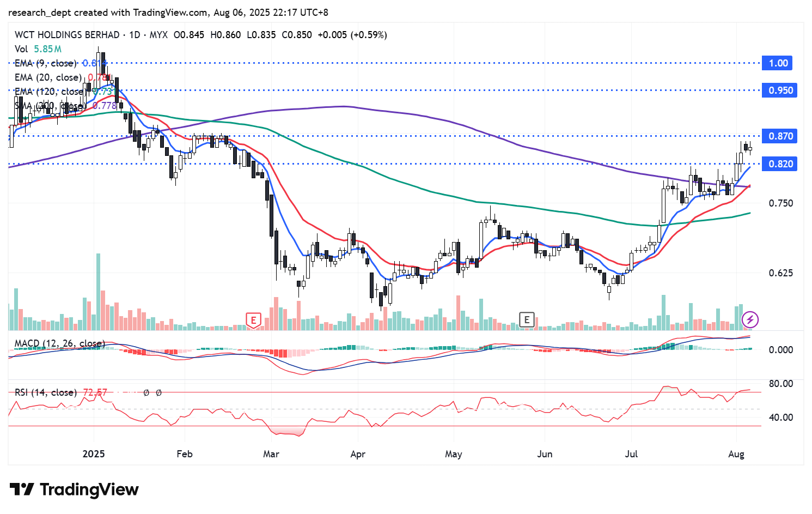812x514 pixels.
Task: Click the Feb label on time axis
Action: click(185, 454)
